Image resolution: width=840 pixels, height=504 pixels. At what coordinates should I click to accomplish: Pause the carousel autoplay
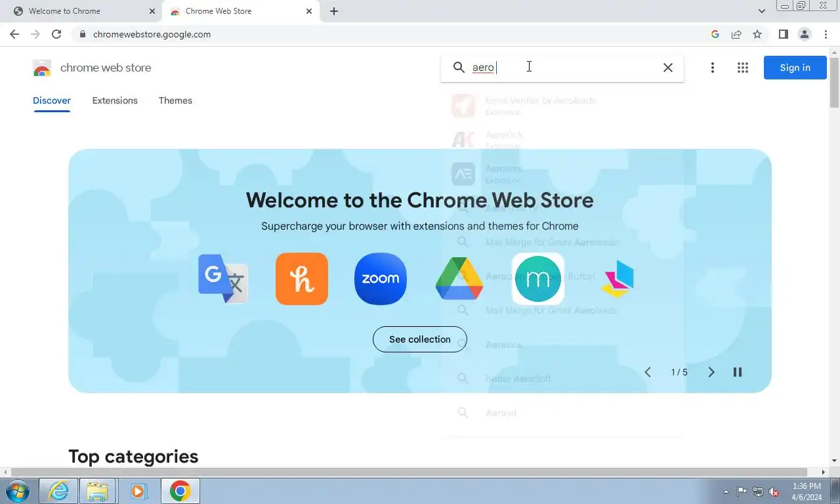(x=738, y=372)
